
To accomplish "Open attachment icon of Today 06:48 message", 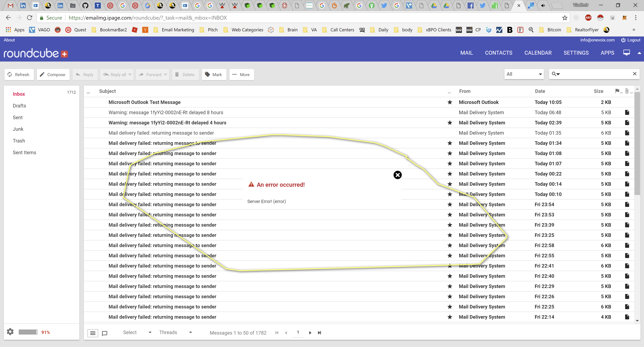I will (x=627, y=112).
